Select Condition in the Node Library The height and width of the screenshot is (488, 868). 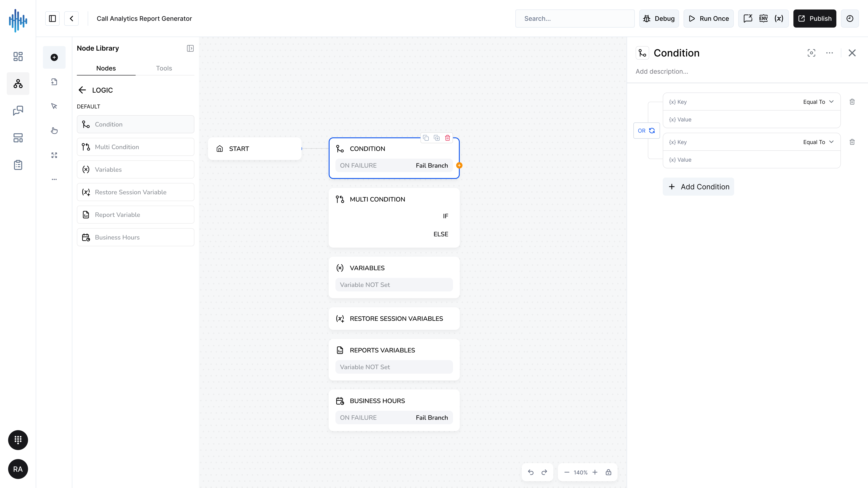135,124
